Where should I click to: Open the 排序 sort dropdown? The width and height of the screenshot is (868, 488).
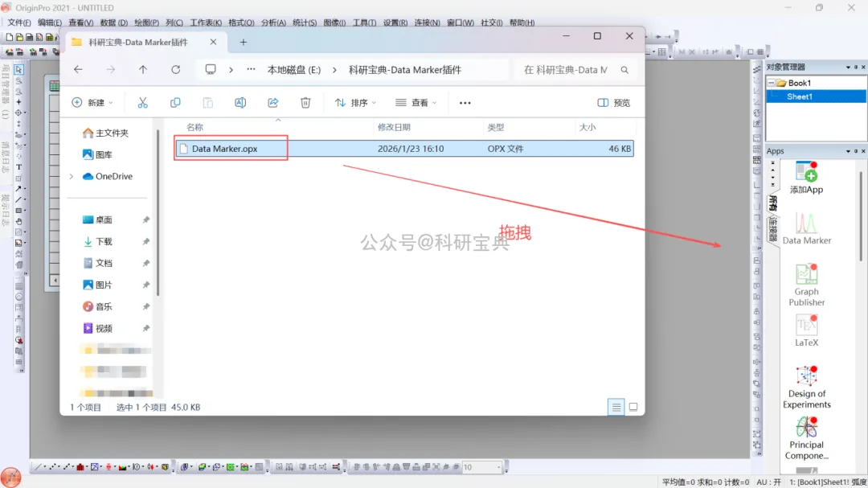[355, 102]
